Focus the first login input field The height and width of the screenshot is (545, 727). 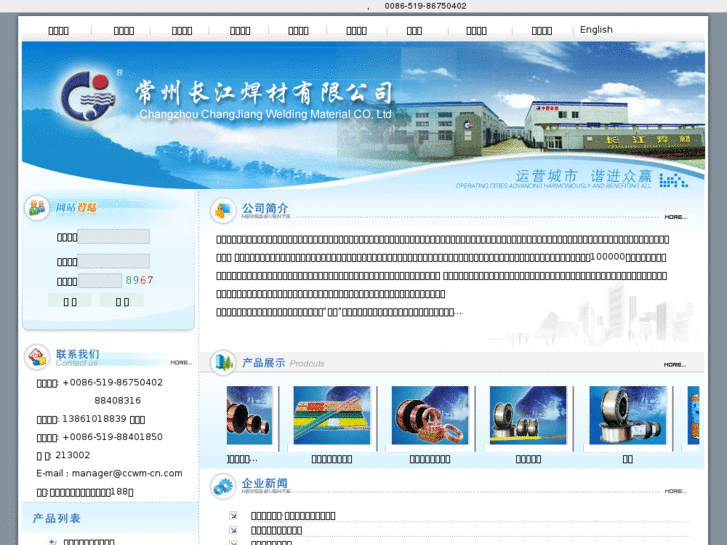point(114,237)
